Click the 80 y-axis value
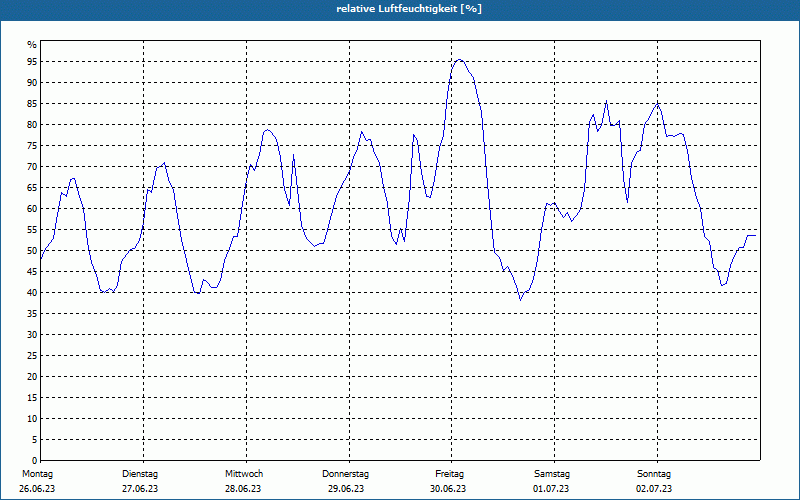Screen dimensions: 800x500 tap(32, 124)
